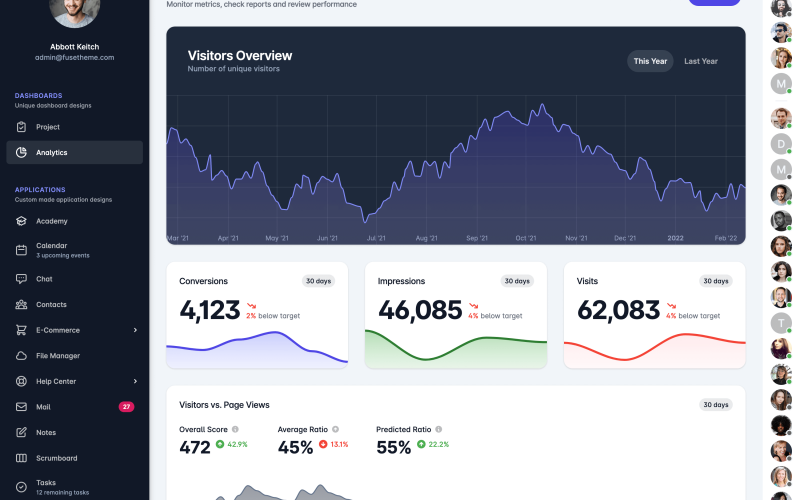Click the green up arrow beside 22.2%

click(421, 444)
